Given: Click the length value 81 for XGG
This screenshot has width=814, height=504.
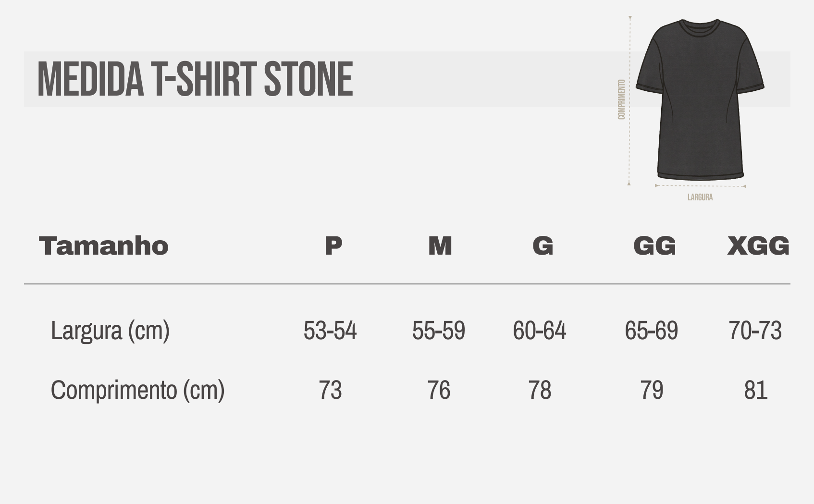Looking at the screenshot, I should (755, 390).
